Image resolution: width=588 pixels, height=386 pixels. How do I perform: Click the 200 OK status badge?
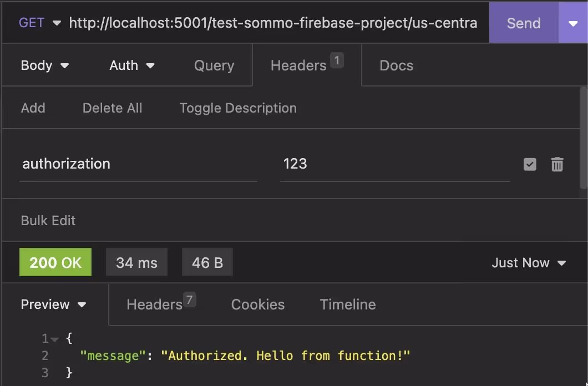point(55,262)
